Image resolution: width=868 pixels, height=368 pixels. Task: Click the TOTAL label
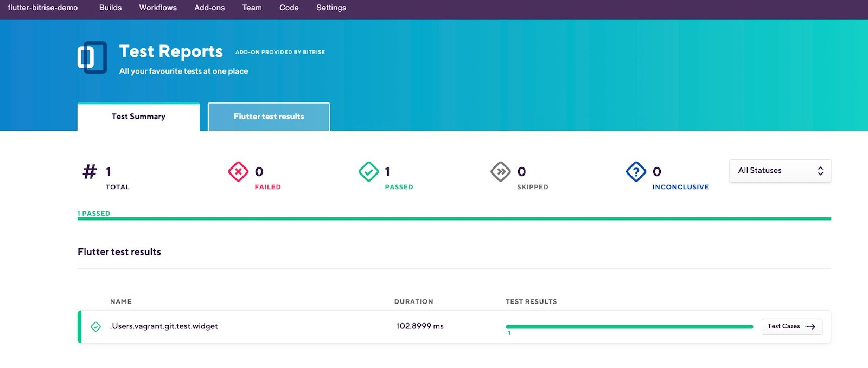pyautogui.click(x=118, y=187)
